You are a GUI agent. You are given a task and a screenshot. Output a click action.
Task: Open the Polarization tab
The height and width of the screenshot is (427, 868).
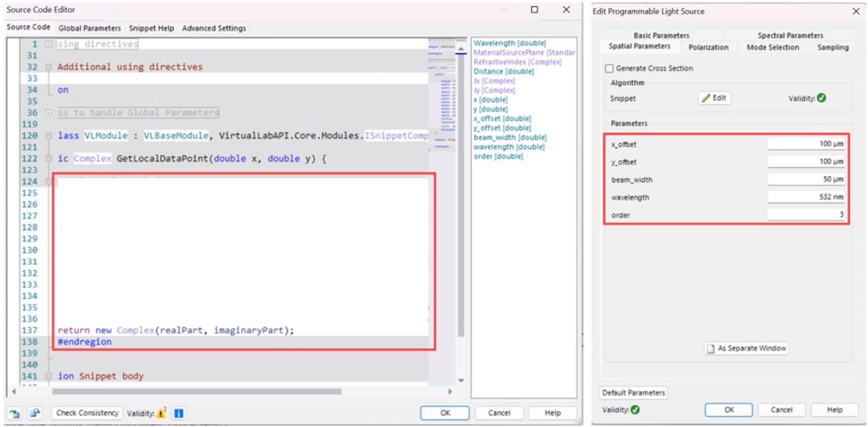pyautogui.click(x=708, y=47)
